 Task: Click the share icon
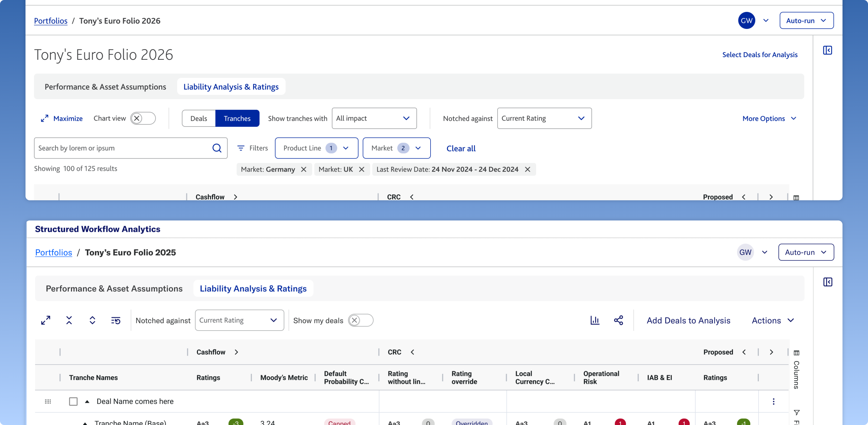click(x=618, y=320)
